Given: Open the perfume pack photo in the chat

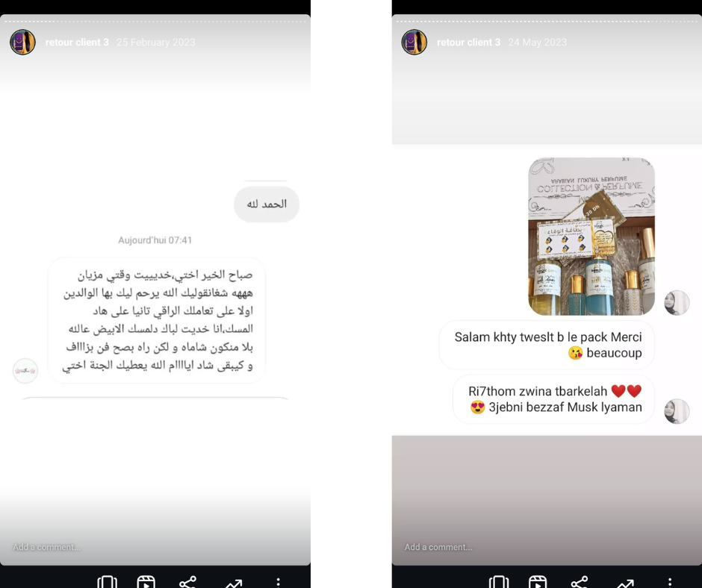Looking at the screenshot, I should pyautogui.click(x=591, y=237).
